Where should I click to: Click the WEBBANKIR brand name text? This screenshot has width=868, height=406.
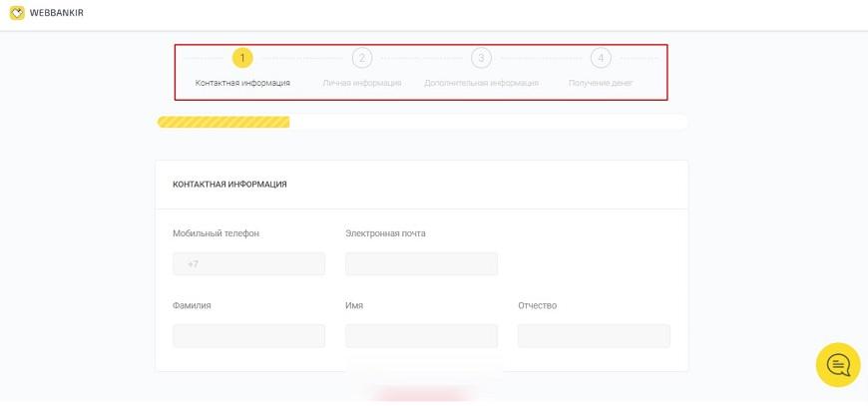click(x=57, y=13)
